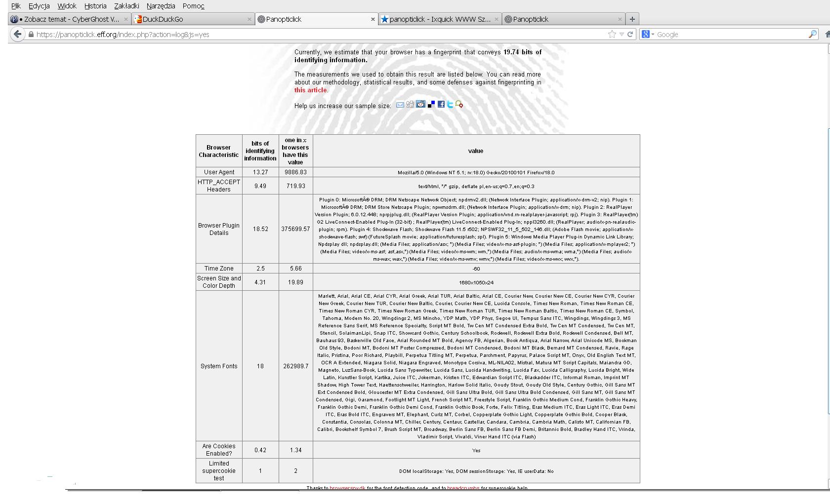Viewport: 830px width, 504px height.
Task: Close the Ixquick search tab
Action: coord(496,19)
